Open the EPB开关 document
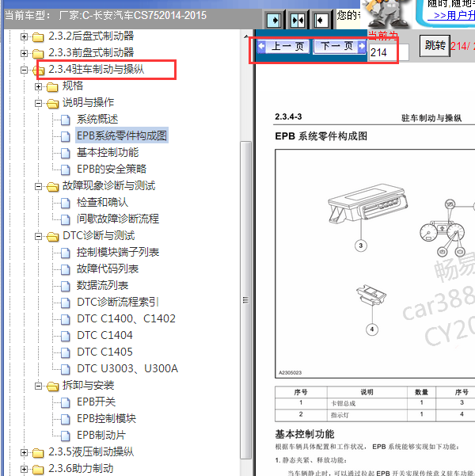Image resolution: width=475 pixels, height=476 pixels. [96, 402]
